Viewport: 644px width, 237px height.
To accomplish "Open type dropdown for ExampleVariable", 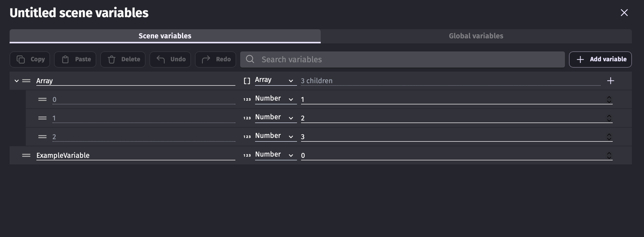I will [275, 155].
